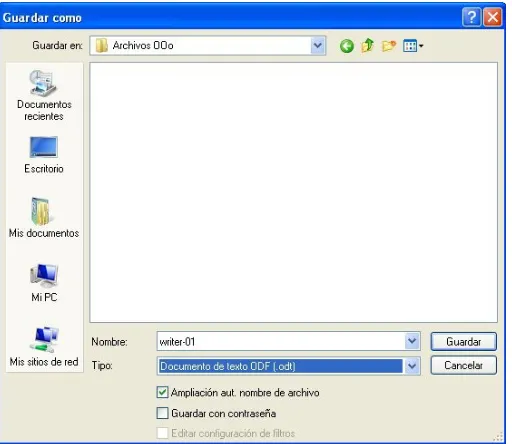Open Mis documentos location
The image size is (512, 444).
(x=44, y=218)
